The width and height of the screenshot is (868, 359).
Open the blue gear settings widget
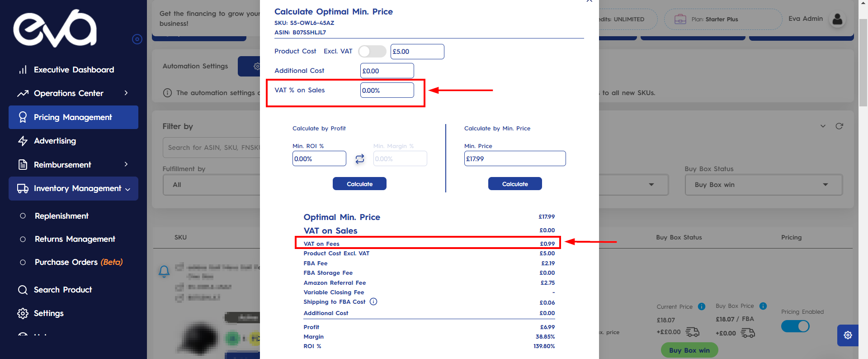point(848,335)
